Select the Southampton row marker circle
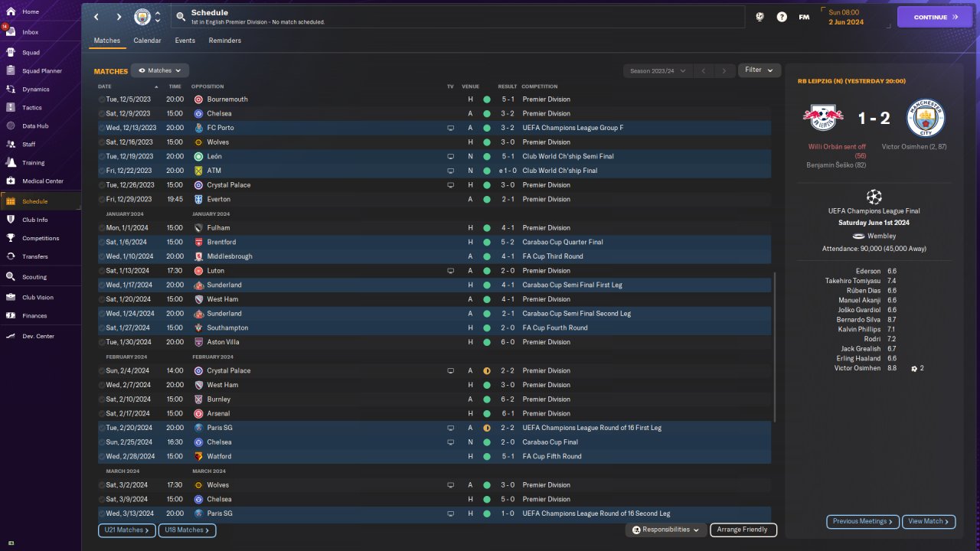The width and height of the screenshot is (980, 551). 102,328
